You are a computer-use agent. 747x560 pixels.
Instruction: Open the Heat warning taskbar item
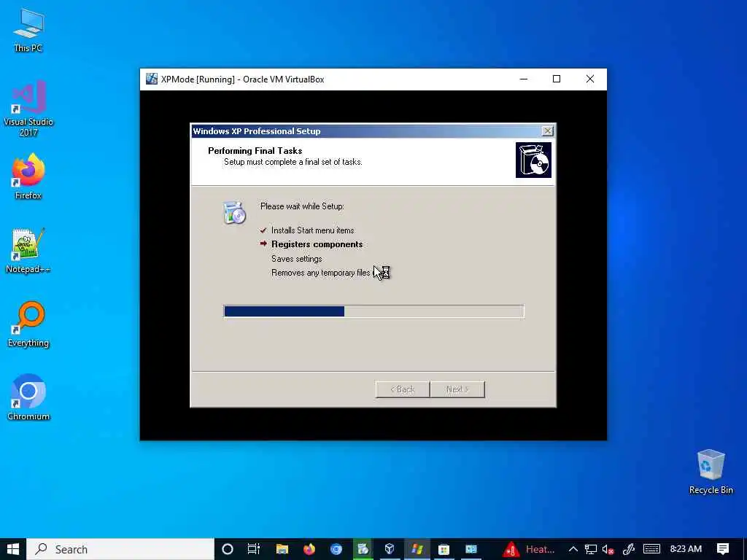(529, 549)
